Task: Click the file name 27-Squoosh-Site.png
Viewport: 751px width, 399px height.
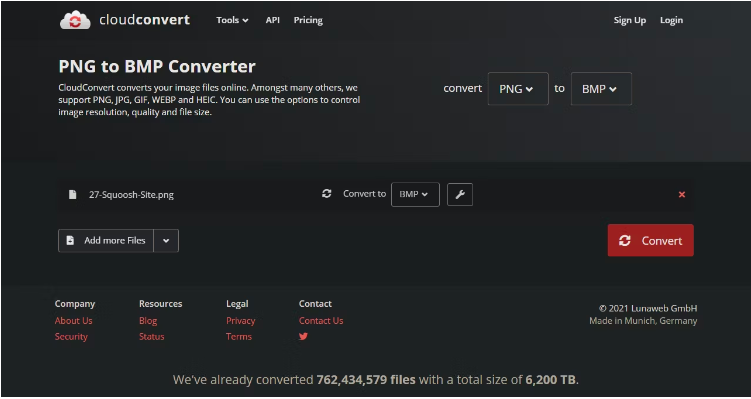Action: pyautogui.click(x=131, y=195)
